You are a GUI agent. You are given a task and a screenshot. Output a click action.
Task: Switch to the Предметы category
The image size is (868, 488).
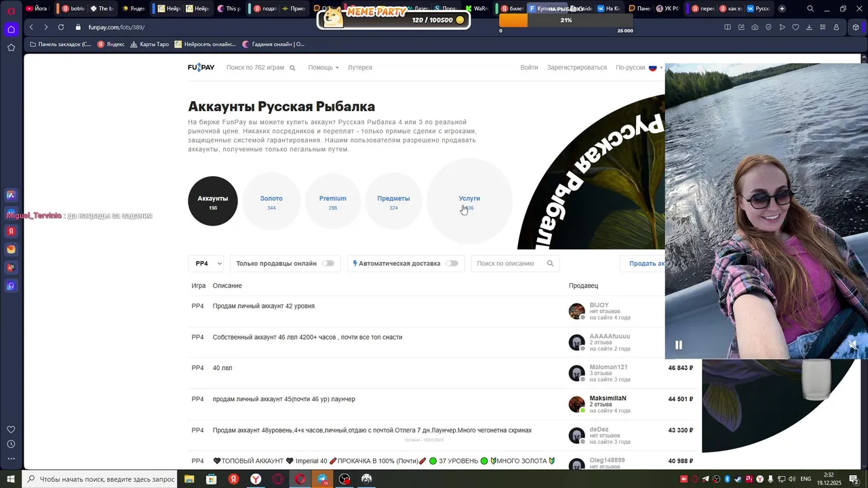[393, 201]
